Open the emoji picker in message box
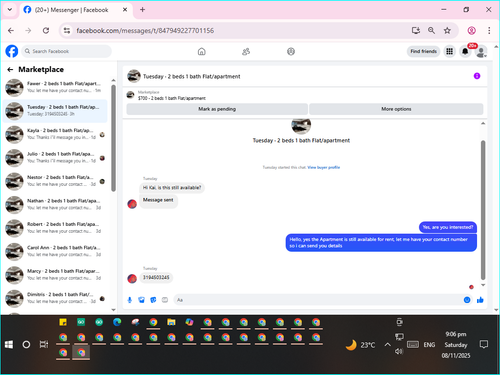The width and height of the screenshot is (500, 375). (x=467, y=300)
